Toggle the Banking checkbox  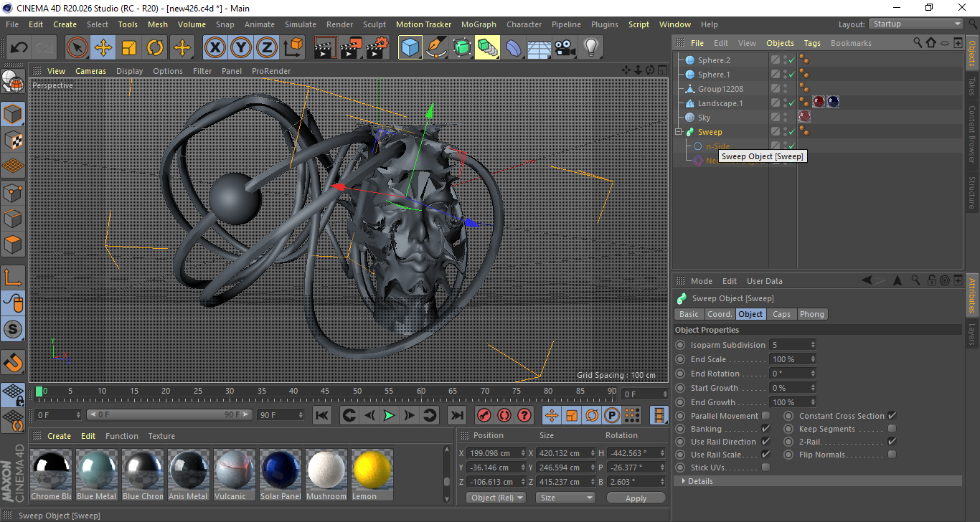pos(765,429)
